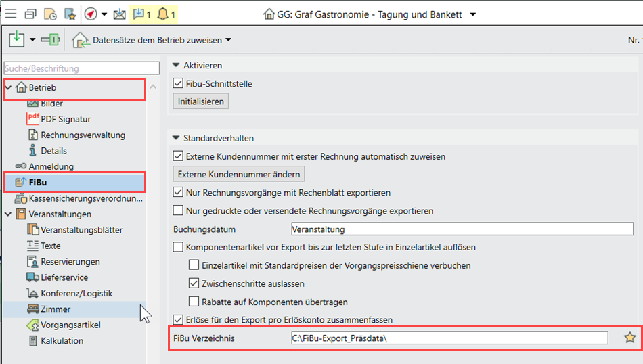Collapse the Aktivieren section

[x=177, y=66]
